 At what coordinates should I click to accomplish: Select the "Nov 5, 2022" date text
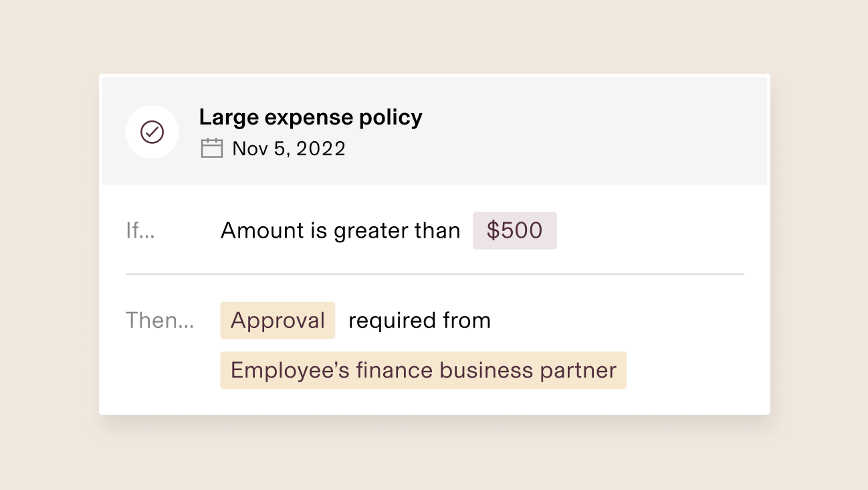[288, 149]
